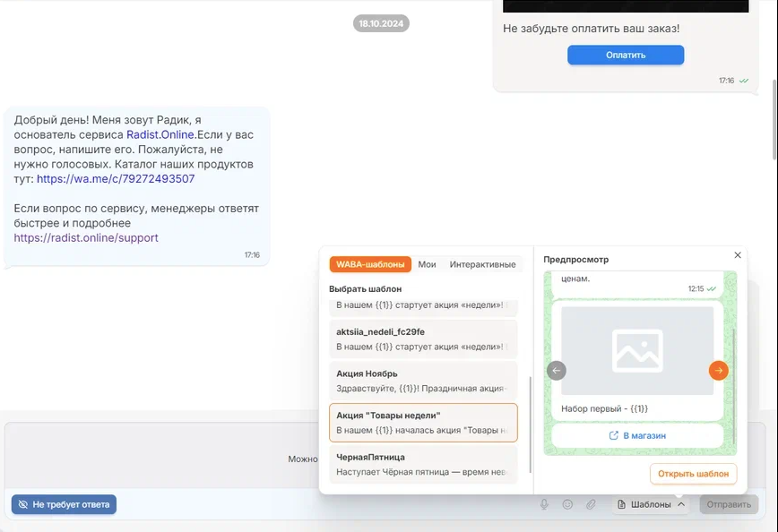
Task: Switch to the 'Интерактивные' tab
Action: [x=482, y=264]
